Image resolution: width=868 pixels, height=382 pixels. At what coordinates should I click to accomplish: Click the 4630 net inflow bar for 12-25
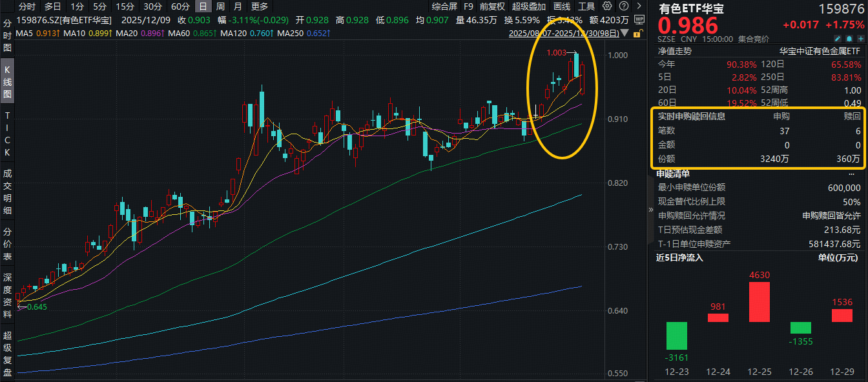pos(759,302)
